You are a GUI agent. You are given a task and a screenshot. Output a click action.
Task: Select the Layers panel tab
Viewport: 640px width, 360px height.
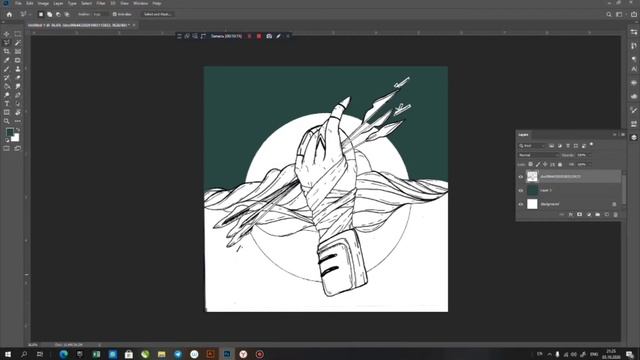click(523, 135)
